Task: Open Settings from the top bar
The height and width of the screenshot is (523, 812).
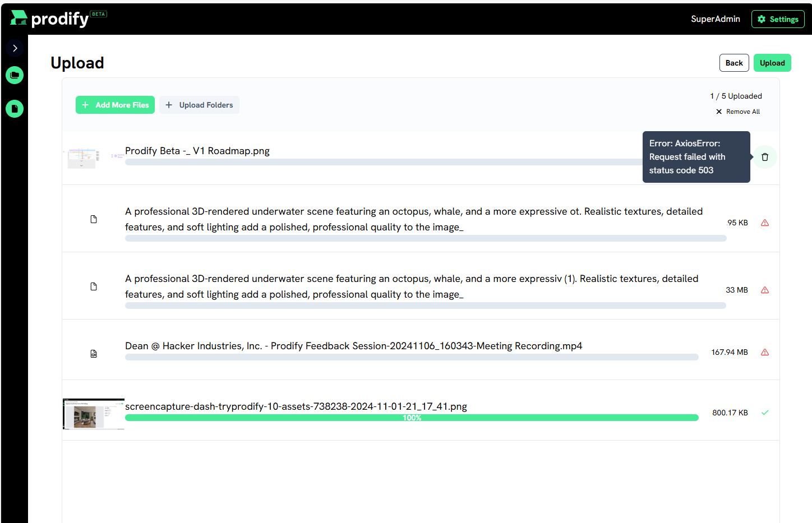Action: tap(778, 19)
